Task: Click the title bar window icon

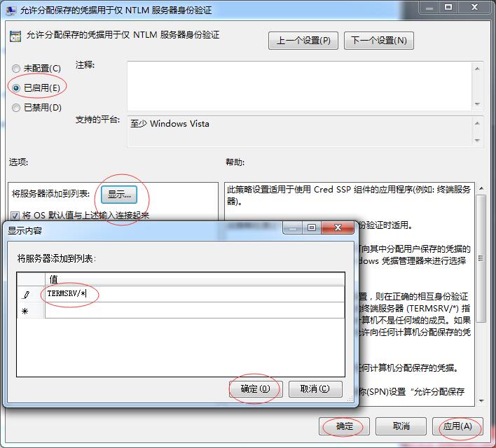Action: point(11,10)
